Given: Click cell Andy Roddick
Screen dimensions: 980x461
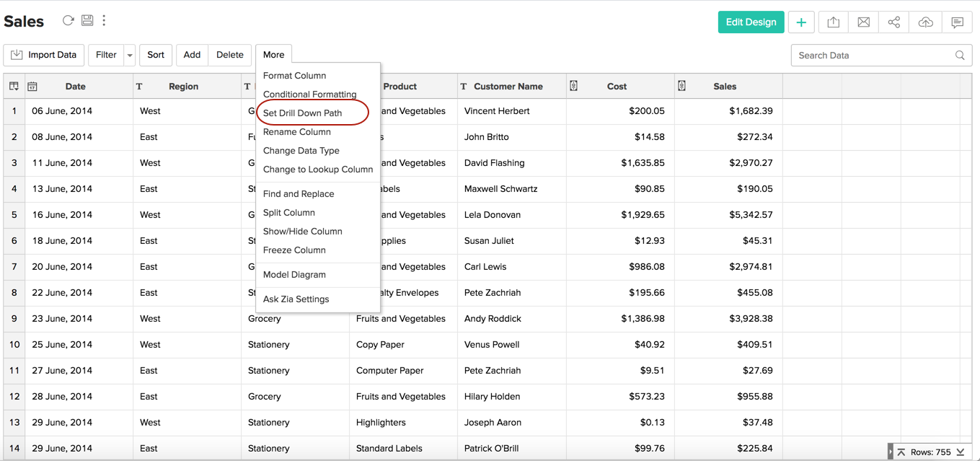Looking at the screenshot, I should click(x=512, y=319).
